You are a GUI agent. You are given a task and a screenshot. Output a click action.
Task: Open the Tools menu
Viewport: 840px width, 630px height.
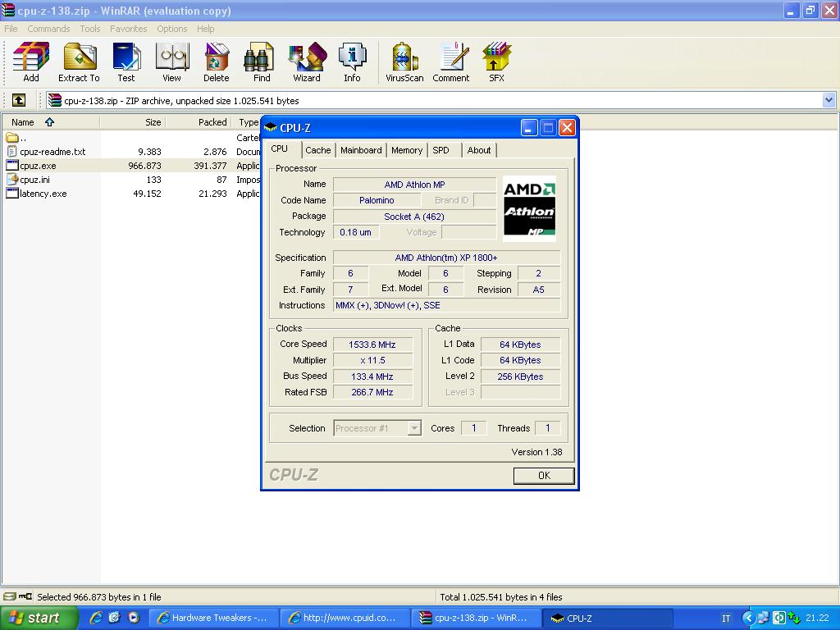point(90,29)
